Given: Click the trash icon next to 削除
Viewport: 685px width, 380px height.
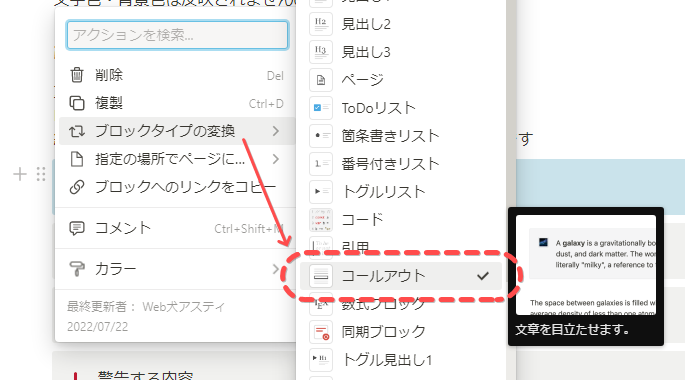Looking at the screenshot, I should tap(77, 75).
